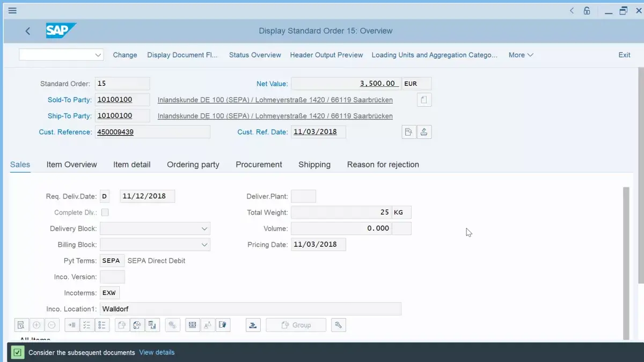Click the Inco. Location1 field showing Walldorf
Image resolution: width=644 pixels, height=362 pixels.
click(251, 309)
